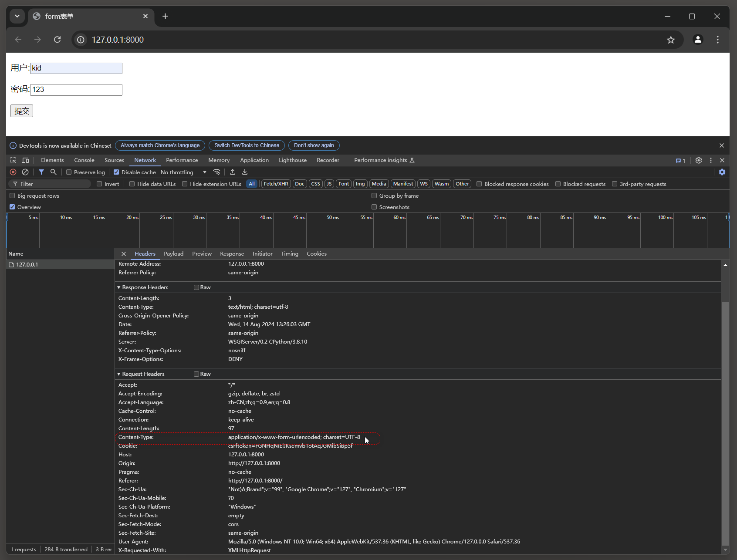Filter requests by Fetch/XHR
The image size is (737, 560).
click(276, 184)
